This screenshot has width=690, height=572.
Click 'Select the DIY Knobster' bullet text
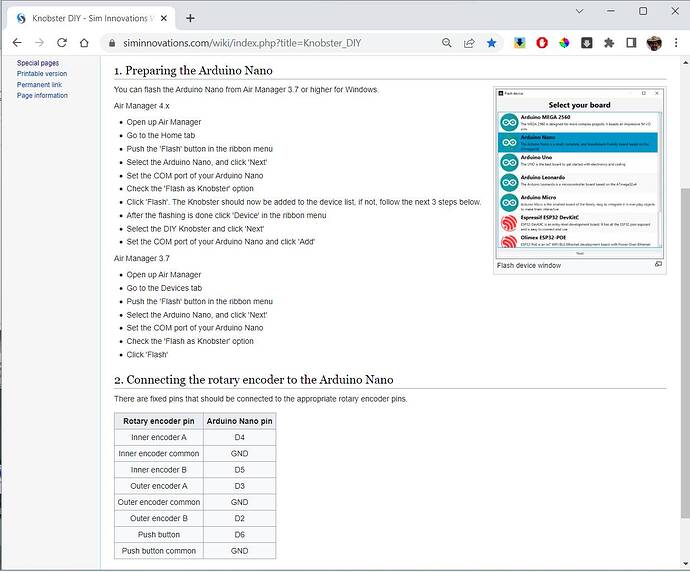click(195, 229)
